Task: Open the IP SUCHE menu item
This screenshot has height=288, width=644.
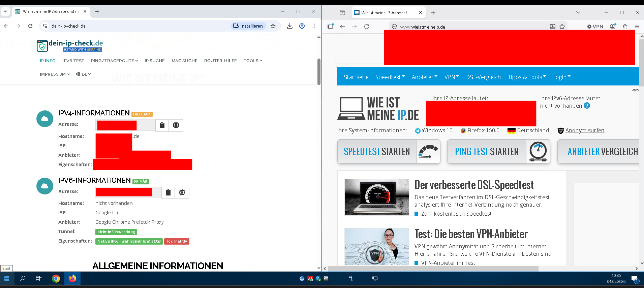Action: (155, 61)
